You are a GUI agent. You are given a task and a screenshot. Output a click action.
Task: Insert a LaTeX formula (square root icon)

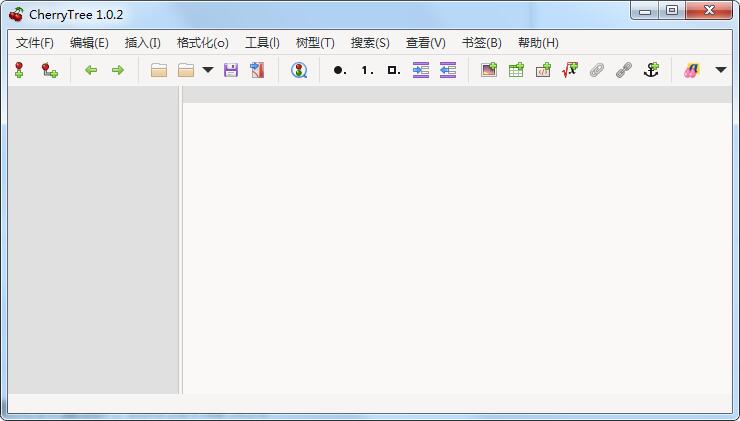point(570,70)
